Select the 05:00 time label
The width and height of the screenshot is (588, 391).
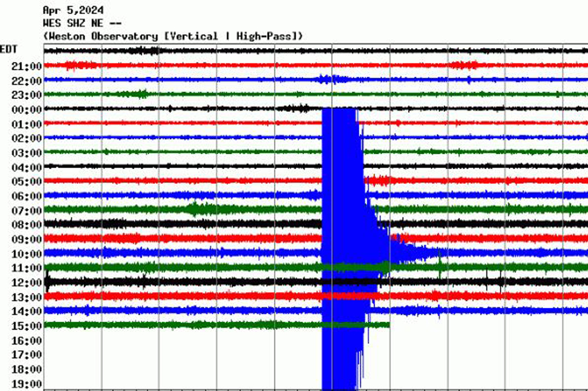click(x=27, y=181)
